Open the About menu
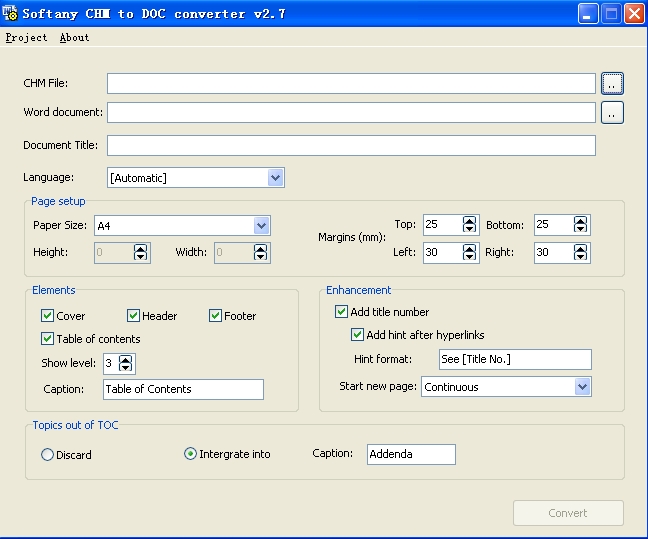648x539 pixels. coord(74,38)
